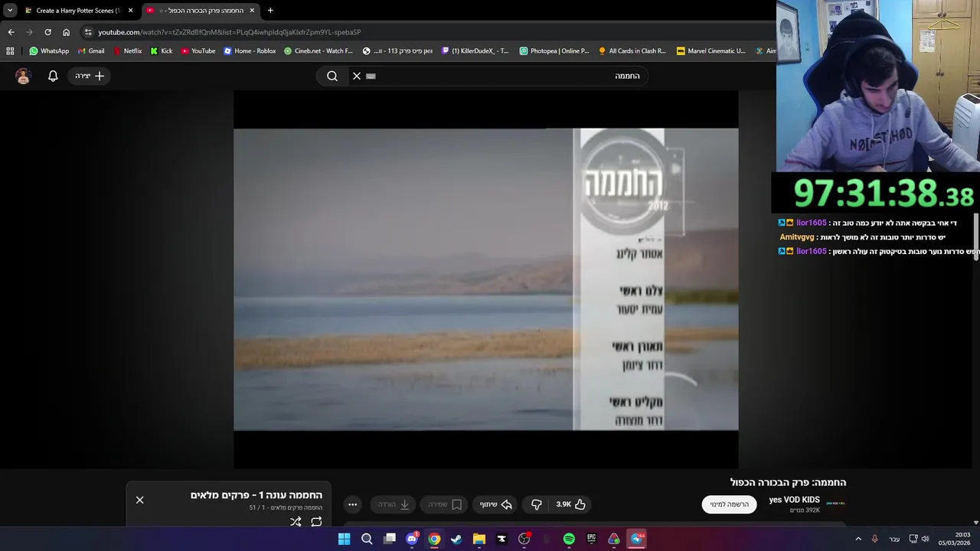Click the browser home button
Image resolution: width=980 pixels, height=551 pixels.
pyautogui.click(x=66, y=32)
